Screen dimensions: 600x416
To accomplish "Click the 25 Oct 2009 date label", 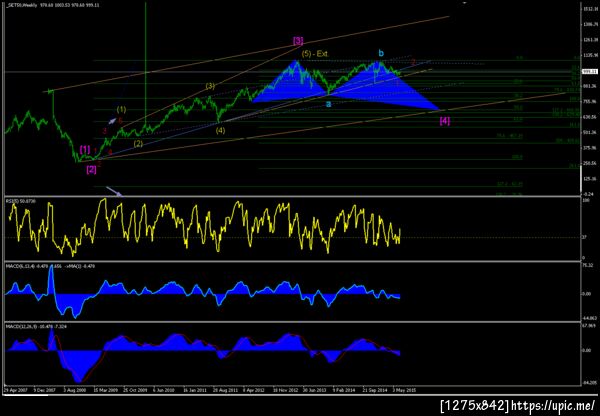I will tap(135, 390).
